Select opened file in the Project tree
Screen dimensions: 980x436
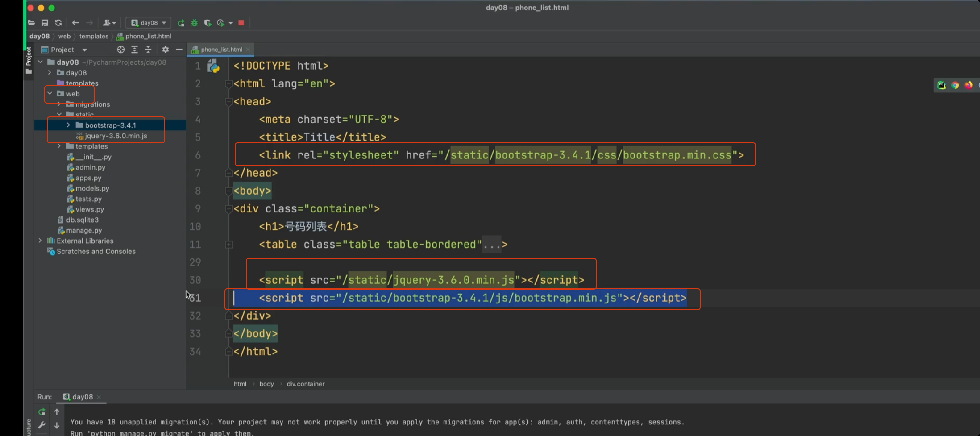click(120, 50)
